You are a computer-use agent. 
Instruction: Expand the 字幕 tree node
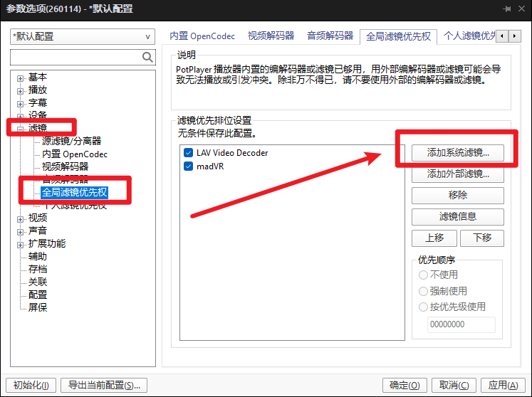(x=21, y=104)
